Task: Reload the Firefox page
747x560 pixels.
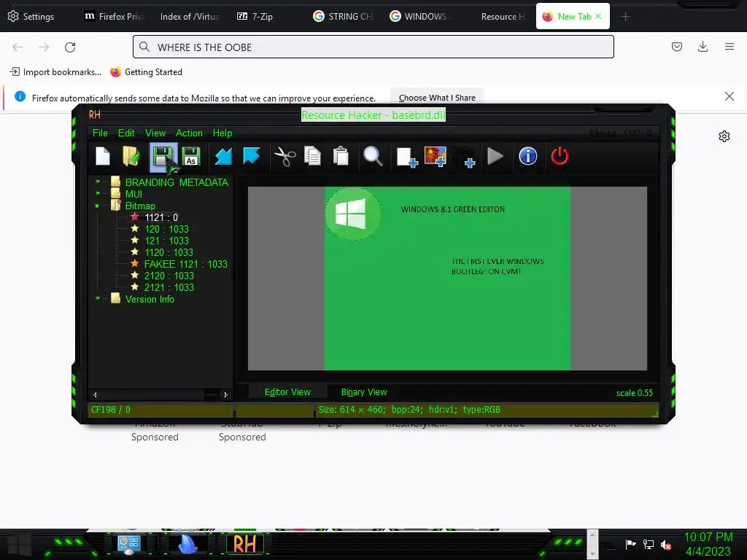Action: pyautogui.click(x=70, y=47)
